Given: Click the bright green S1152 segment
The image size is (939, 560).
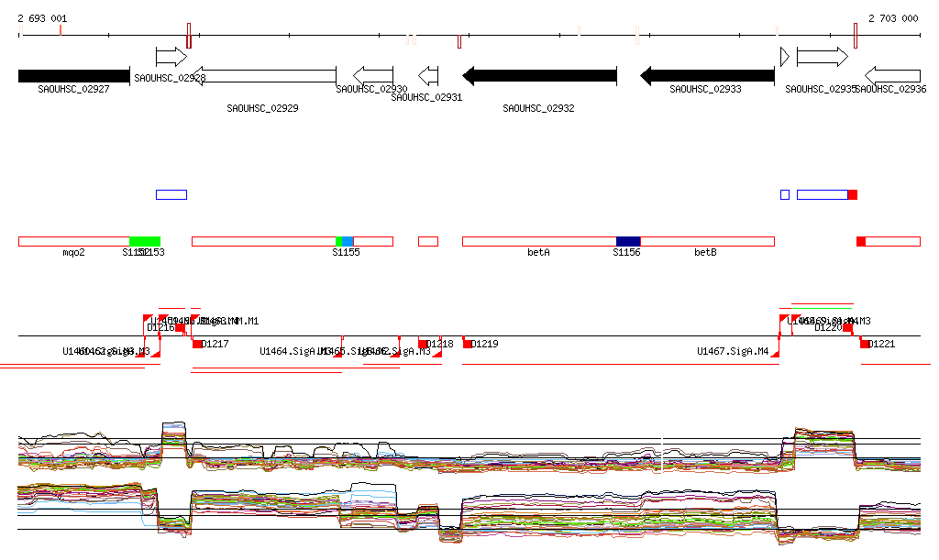Looking at the screenshot, I should pos(145,242).
